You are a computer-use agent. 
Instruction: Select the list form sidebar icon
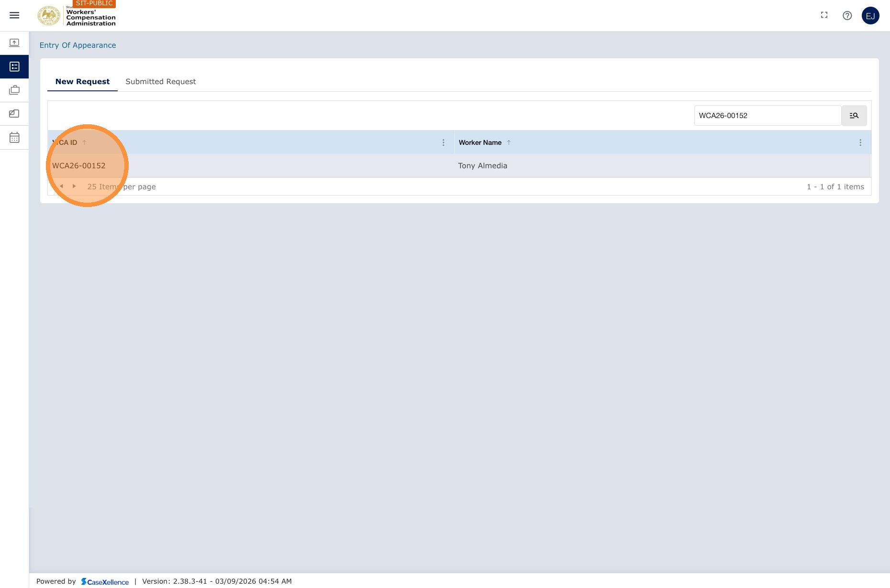14,66
